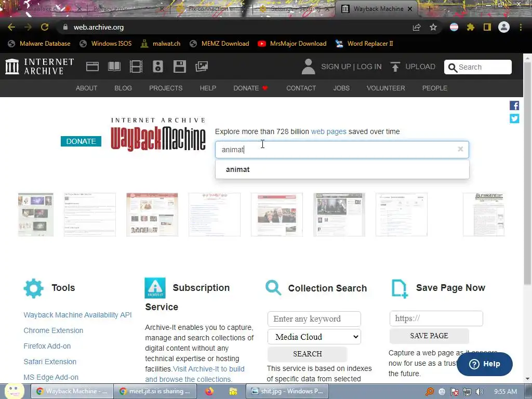Image resolution: width=532 pixels, height=399 pixels.
Task: Open the MrsMajor Download bookmark
Action: 292,44
